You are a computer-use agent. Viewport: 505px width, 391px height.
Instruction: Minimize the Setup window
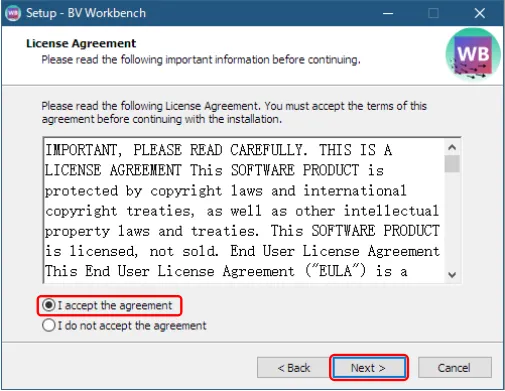point(388,13)
